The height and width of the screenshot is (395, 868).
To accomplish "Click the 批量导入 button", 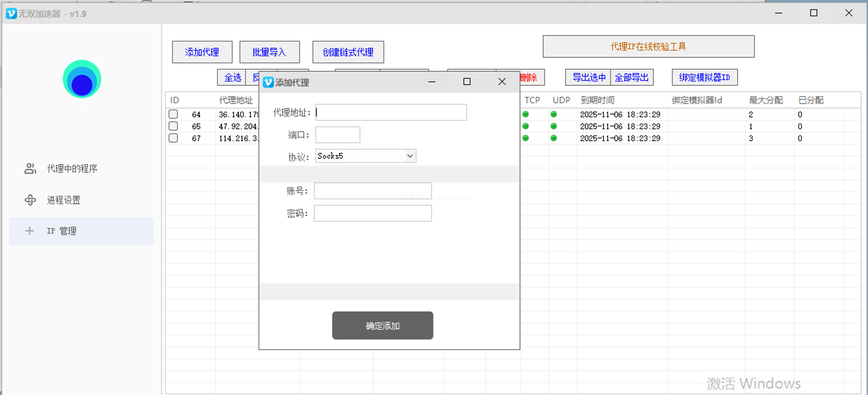I will coord(269,52).
